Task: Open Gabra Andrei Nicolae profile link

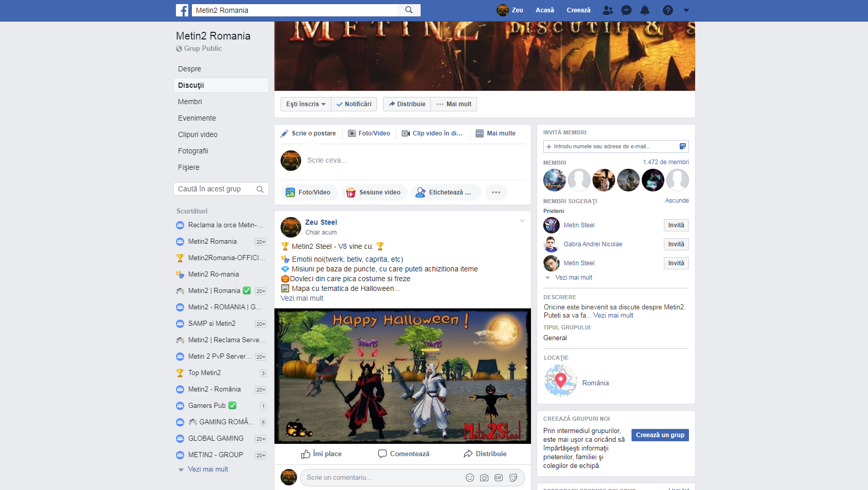Action: [x=593, y=244]
